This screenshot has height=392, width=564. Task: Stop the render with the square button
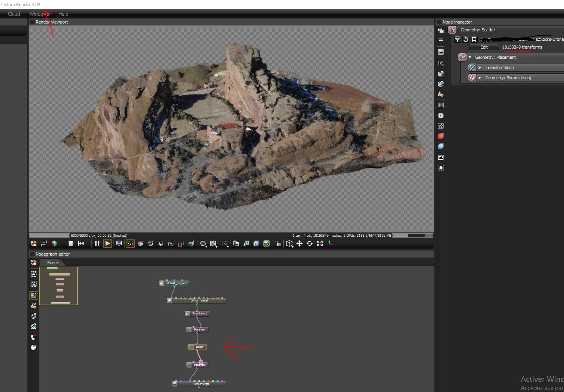(71, 243)
